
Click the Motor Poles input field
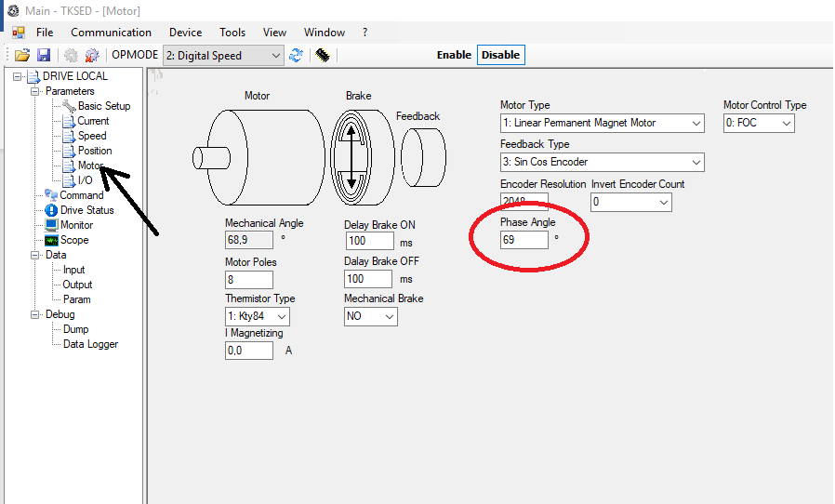coord(248,280)
